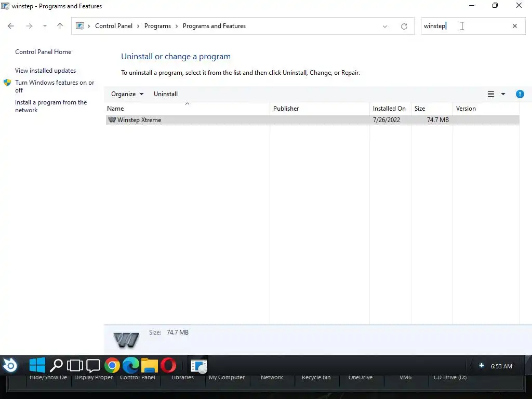Click the window title bar icon
The width and height of the screenshot is (532, 399).
pyautogui.click(x=5, y=6)
